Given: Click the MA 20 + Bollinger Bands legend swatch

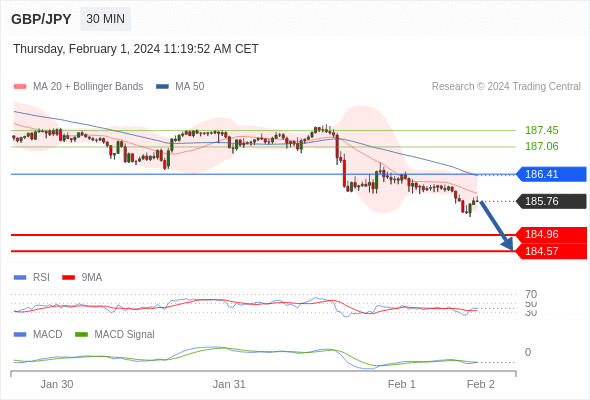Looking at the screenshot, I should point(20,87).
